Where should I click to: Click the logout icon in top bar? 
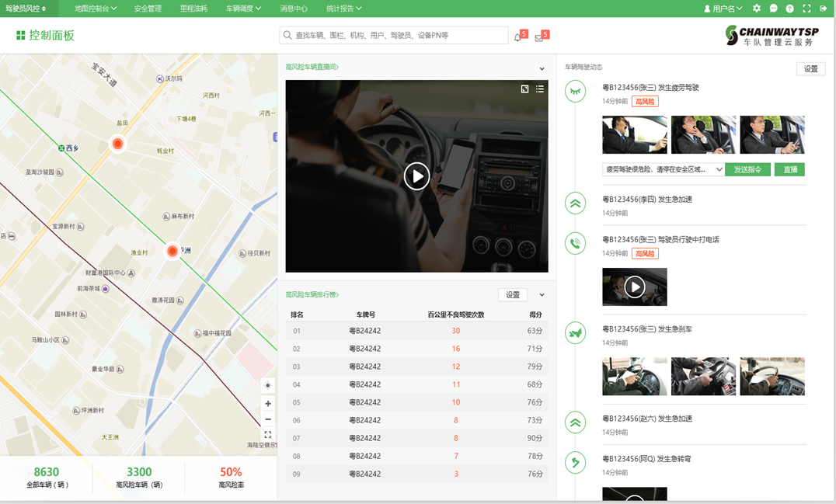tap(824, 9)
